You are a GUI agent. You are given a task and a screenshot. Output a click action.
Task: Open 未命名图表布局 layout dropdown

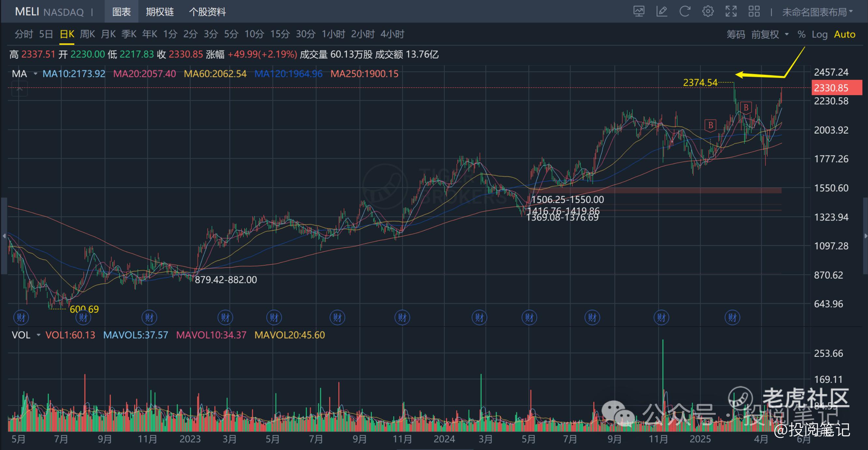tap(817, 12)
